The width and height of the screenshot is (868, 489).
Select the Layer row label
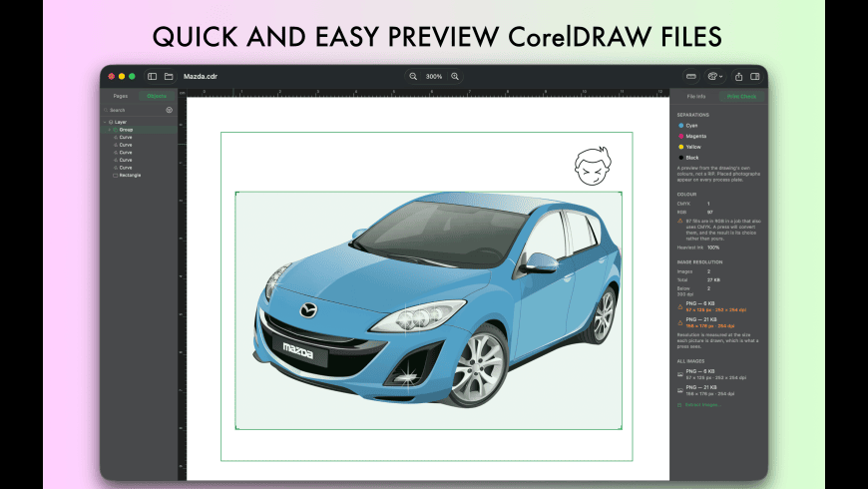coord(121,122)
